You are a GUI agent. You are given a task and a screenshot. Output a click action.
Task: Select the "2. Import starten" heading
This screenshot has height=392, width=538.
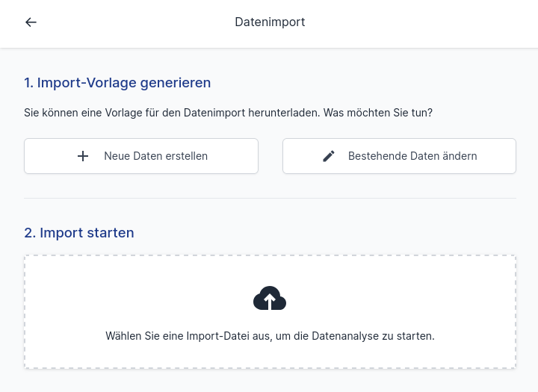click(x=79, y=233)
